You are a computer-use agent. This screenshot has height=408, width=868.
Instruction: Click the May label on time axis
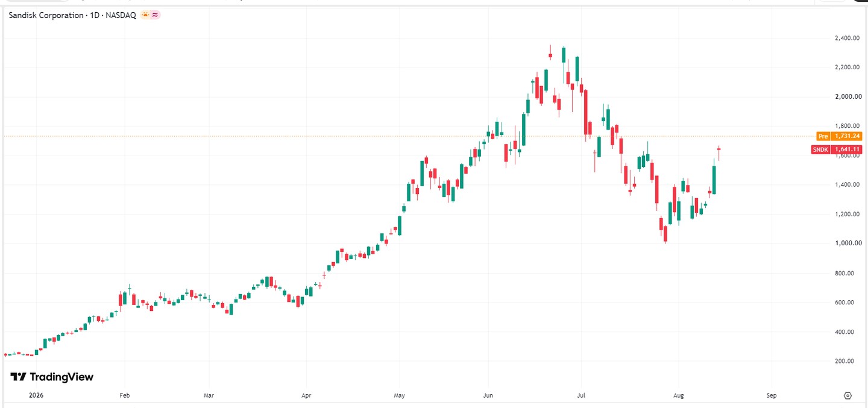pyautogui.click(x=400, y=396)
